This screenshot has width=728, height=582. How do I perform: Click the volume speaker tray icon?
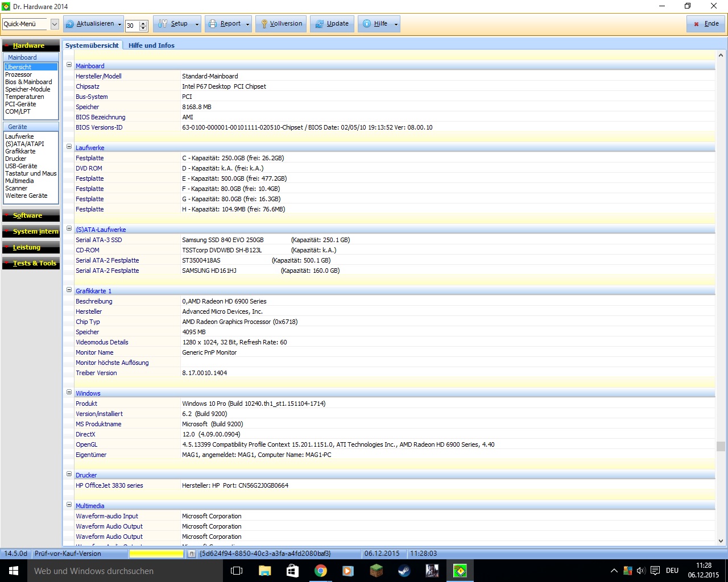pyautogui.click(x=641, y=571)
